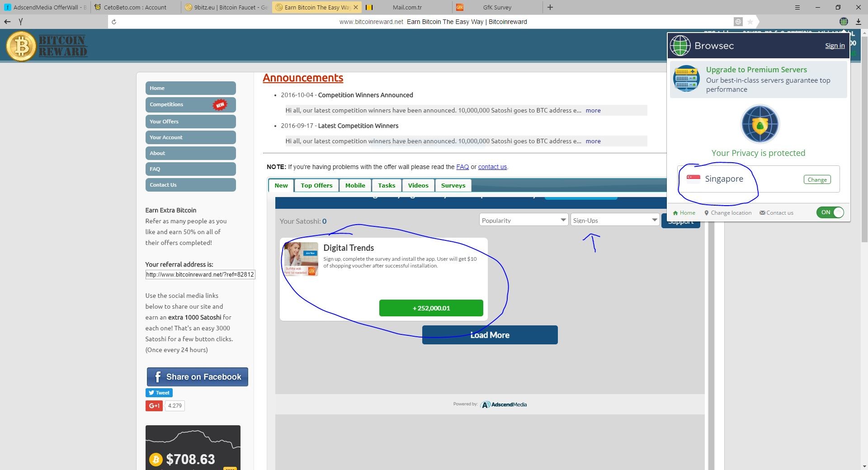Click the Support button

coord(680,221)
